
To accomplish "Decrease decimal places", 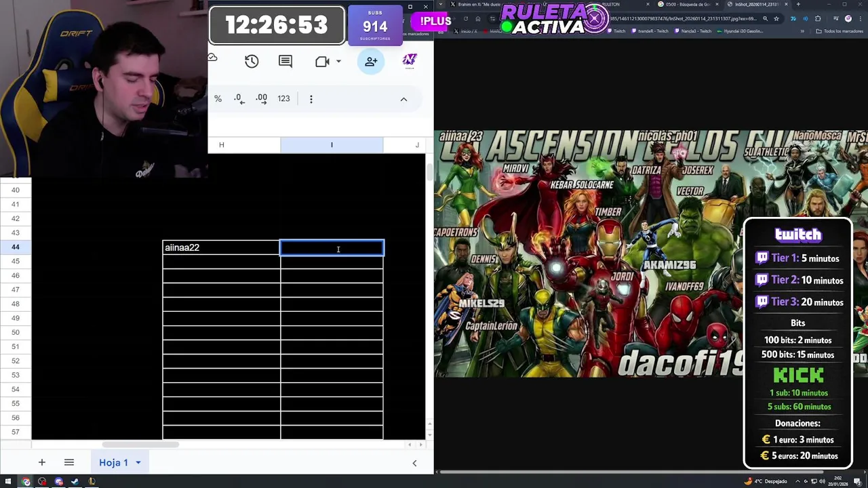I will 239,99.
